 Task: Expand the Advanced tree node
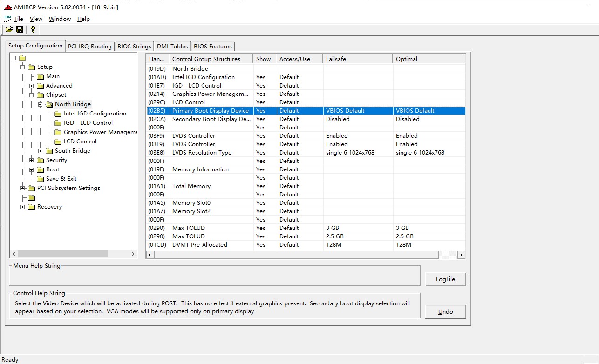(x=32, y=86)
